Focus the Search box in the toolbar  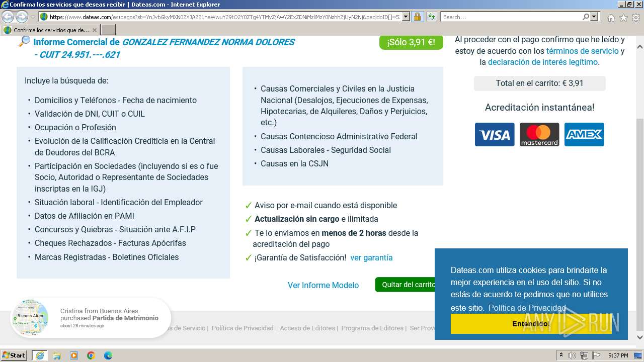coord(511,17)
